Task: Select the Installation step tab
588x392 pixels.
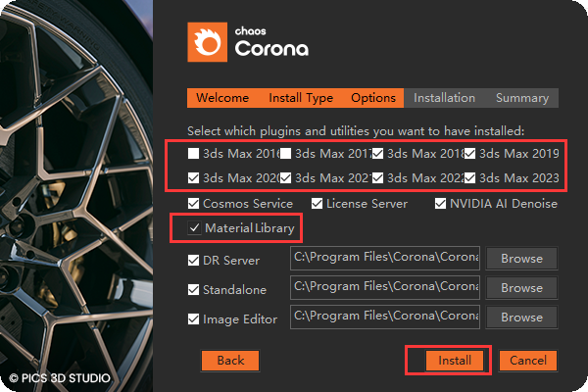Action: (x=444, y=98)
